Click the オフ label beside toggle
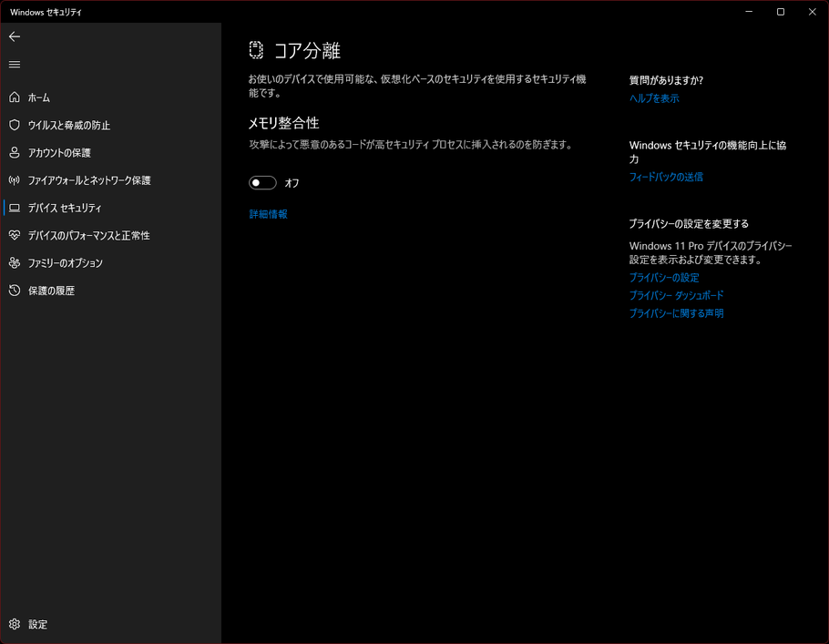This screenshot has width=829, height=644. coord(292,183)
